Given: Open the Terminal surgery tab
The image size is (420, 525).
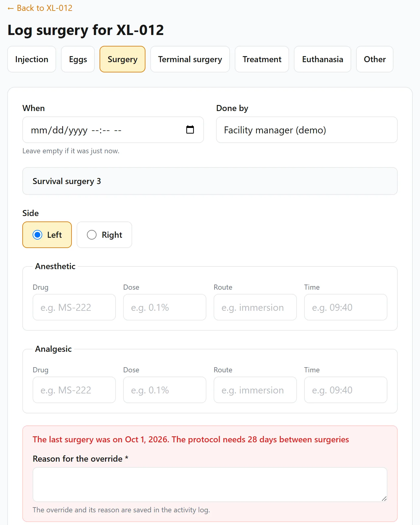Looking at the screenshot, I should (x=190, y=59).
